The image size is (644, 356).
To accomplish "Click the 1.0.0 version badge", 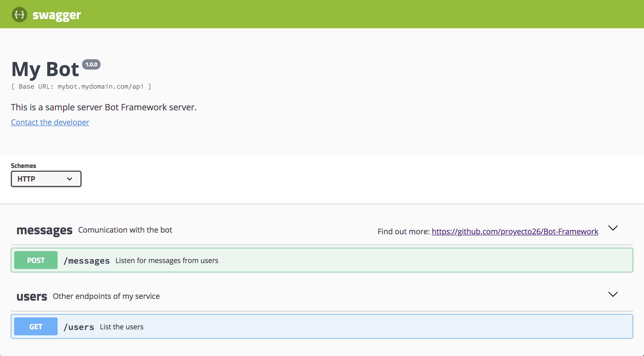I will [x=91, y=64].
